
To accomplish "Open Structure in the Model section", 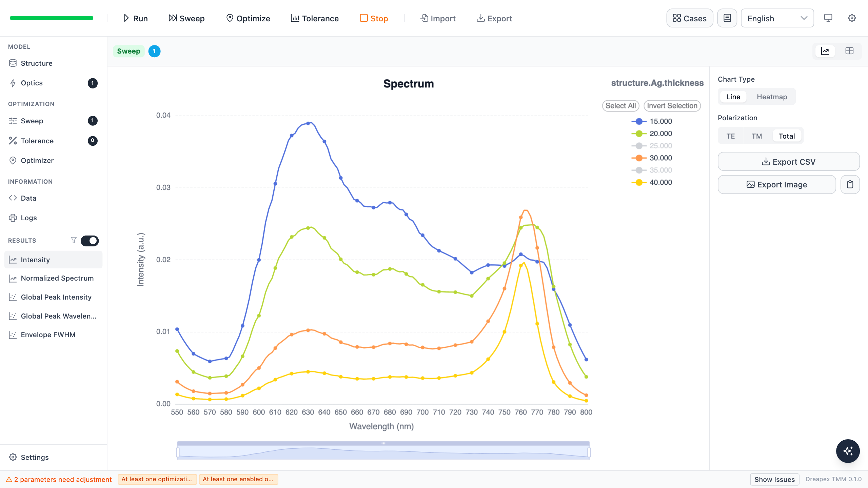I will (x=53, y=63).
